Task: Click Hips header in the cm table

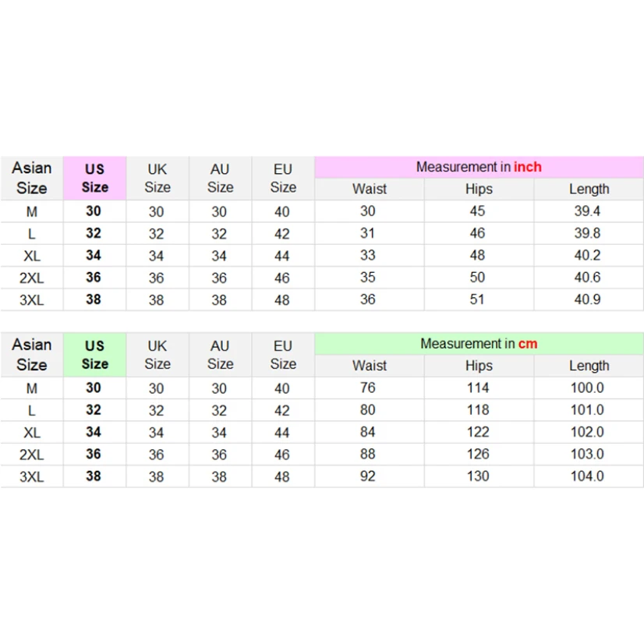Action: tap(479, 366)
